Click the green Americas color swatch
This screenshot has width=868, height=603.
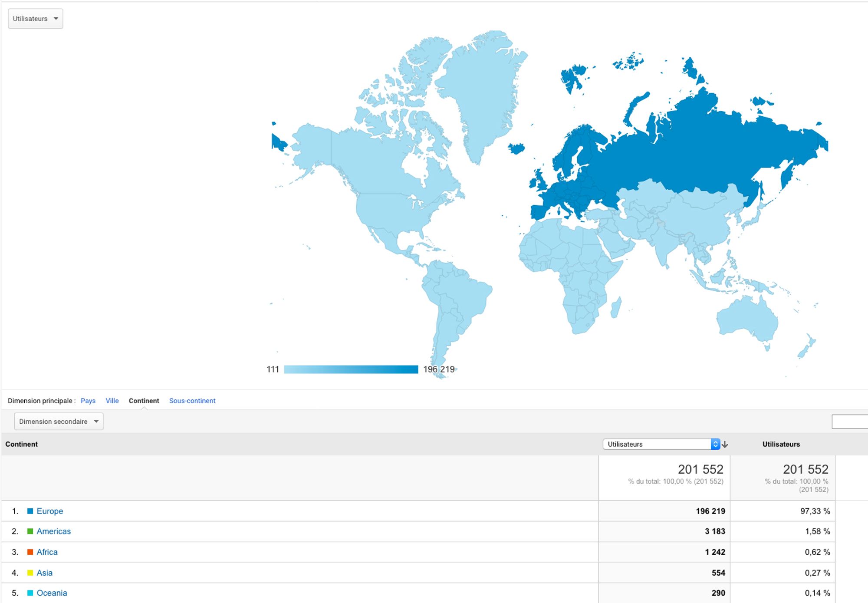[x=30, y=531]
